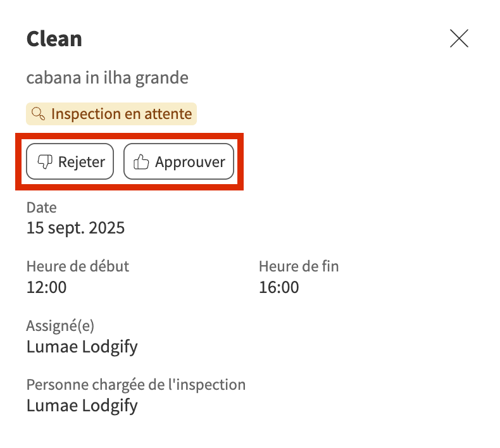
Task: Click the magnifier icon in status badge
Action: point(38,114)
